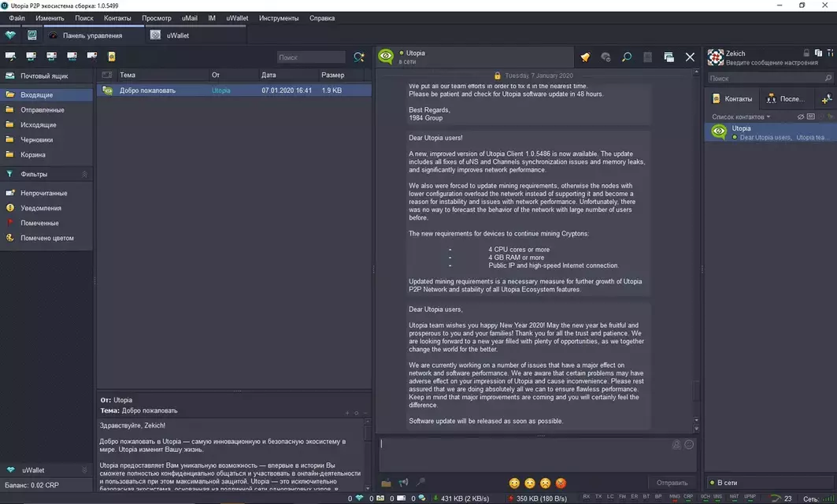Insert the angry red emoji
837x504 pixels.
[x=561, y=484]
